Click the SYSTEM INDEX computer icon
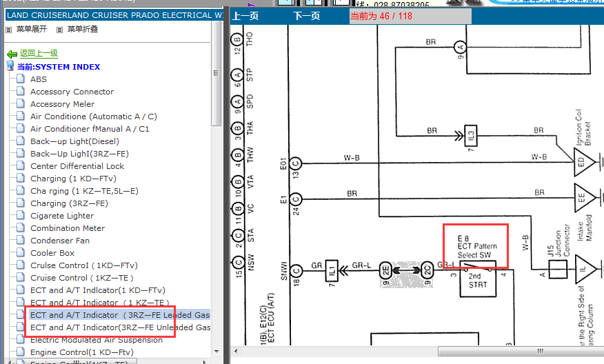The height and width of the screenshot is (364, 604). click(11, 66)
